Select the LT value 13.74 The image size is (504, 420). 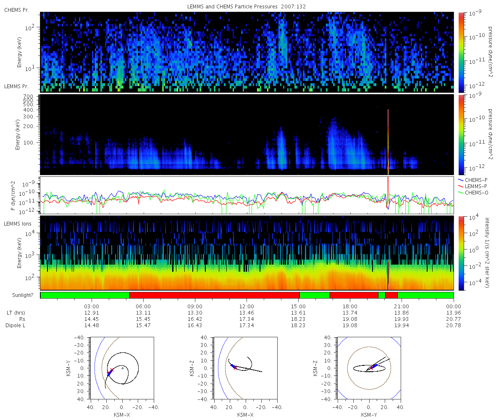tap(350, 313)
